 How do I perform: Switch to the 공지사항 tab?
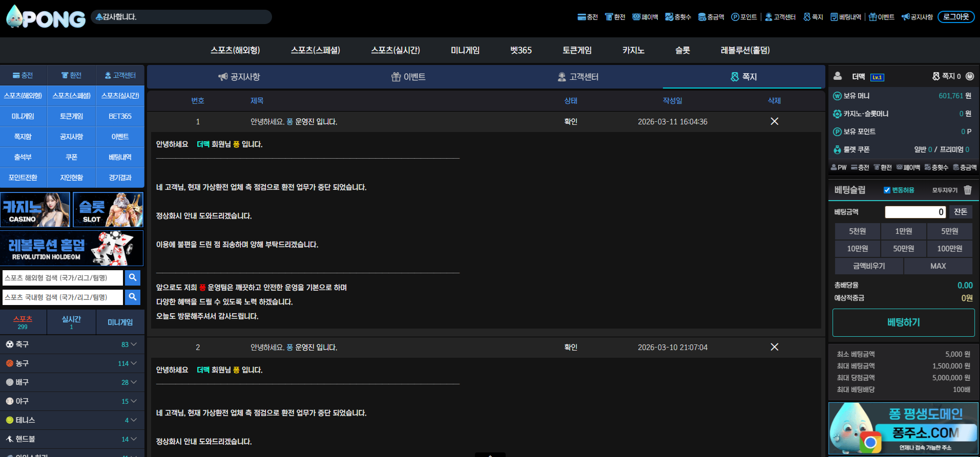(239, 77)
